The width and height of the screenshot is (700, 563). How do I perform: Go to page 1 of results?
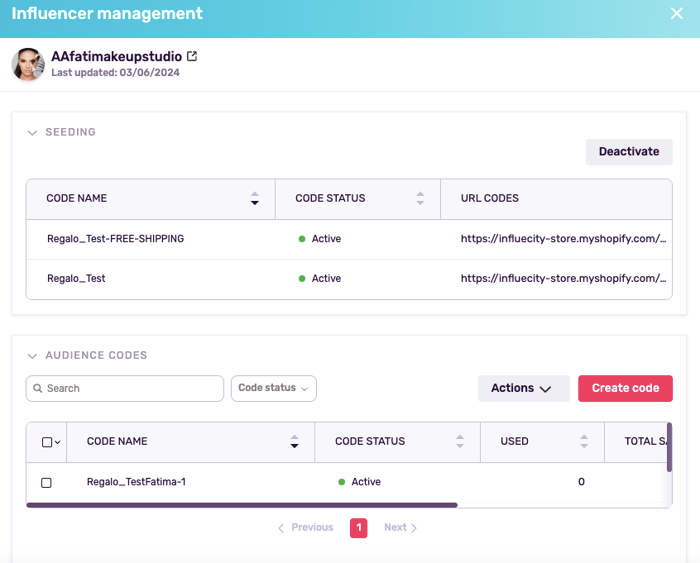coord(358,528)
